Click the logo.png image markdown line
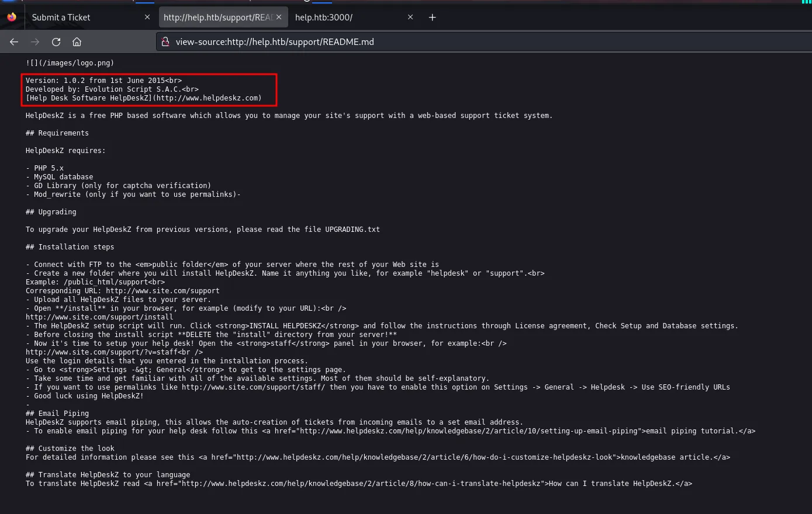This screenshot has width=812, height=514. (70, 63)
